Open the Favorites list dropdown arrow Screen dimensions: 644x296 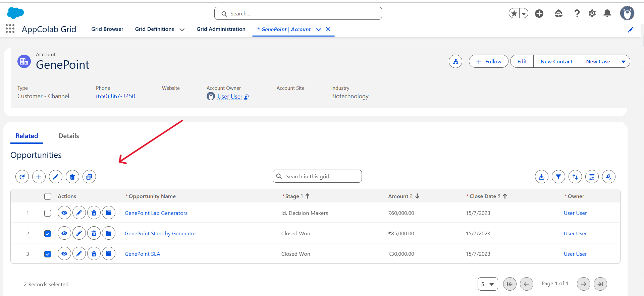click(524, 13)
